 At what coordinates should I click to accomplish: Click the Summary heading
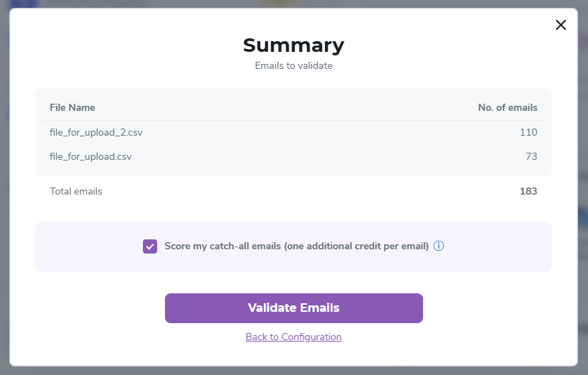tap(294, 45)
